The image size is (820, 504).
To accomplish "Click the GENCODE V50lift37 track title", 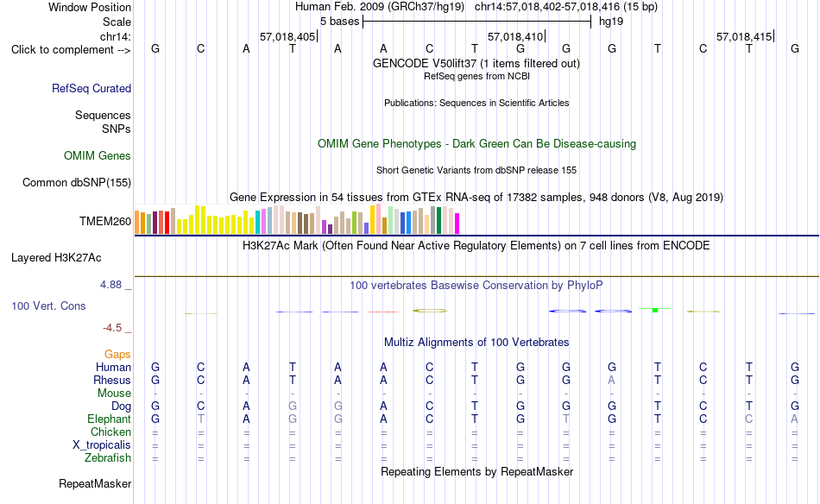I will pyautogui.click(x=476, y=63).
